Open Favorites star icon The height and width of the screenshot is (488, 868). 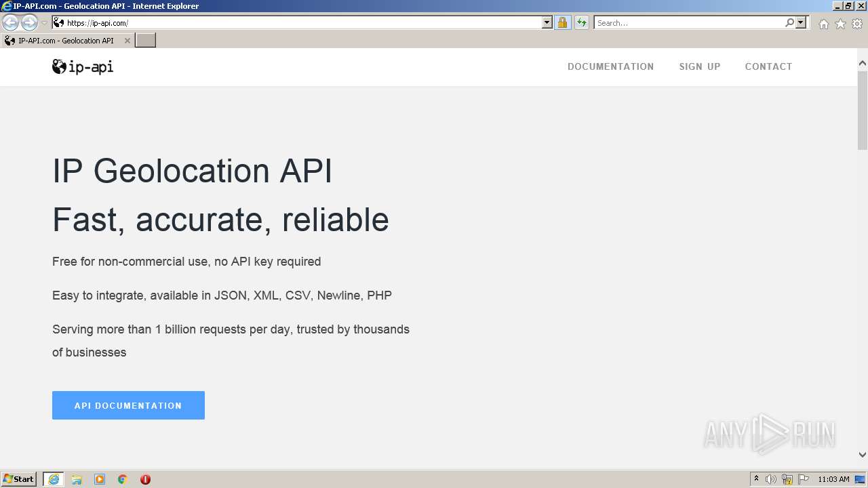pyautogui.click(x=840, y=24)
